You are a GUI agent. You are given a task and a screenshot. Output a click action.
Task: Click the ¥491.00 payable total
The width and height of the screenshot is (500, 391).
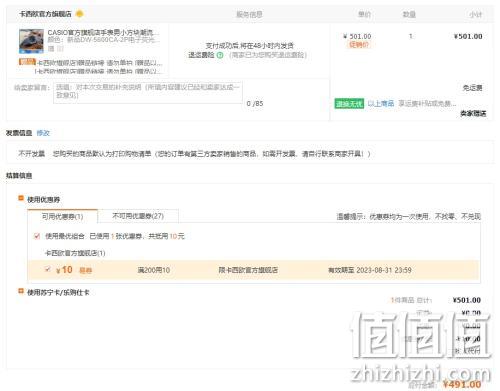(x=462, y=384)
